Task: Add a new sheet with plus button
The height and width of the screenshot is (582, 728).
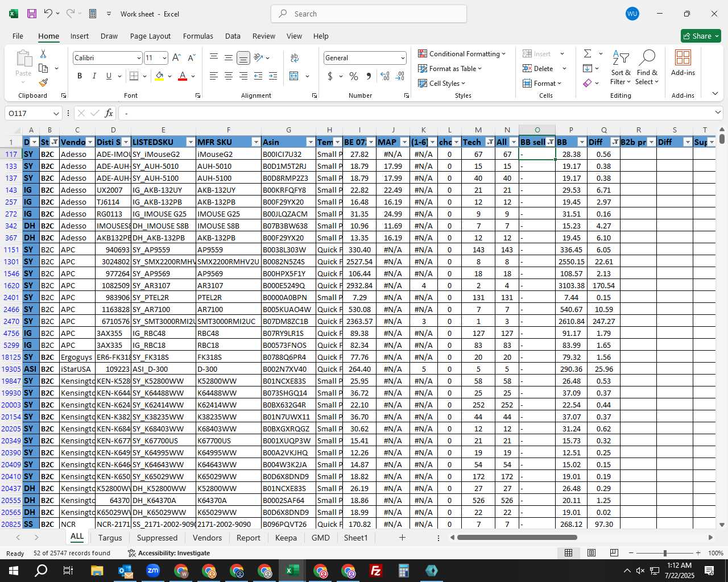Action: click(x=402, y=537)
